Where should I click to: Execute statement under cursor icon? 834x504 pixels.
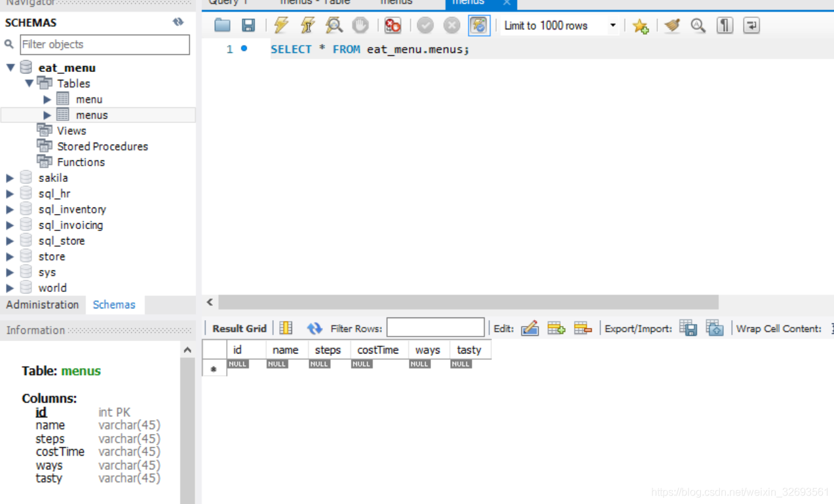coord(307,26)
